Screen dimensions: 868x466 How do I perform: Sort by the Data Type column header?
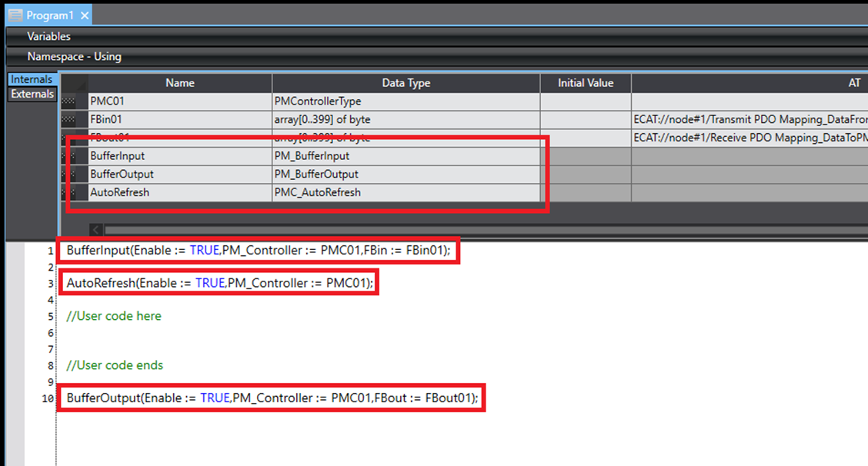click(x=406, y=83)
